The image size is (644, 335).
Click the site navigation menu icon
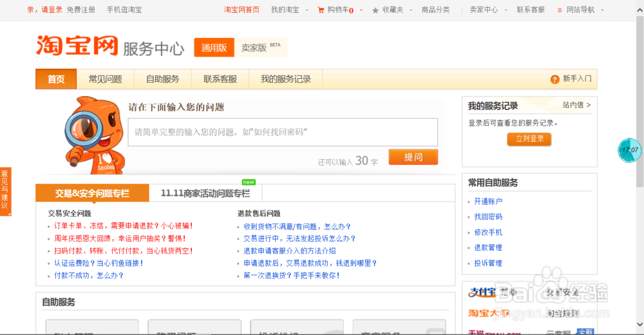point(560,10)
